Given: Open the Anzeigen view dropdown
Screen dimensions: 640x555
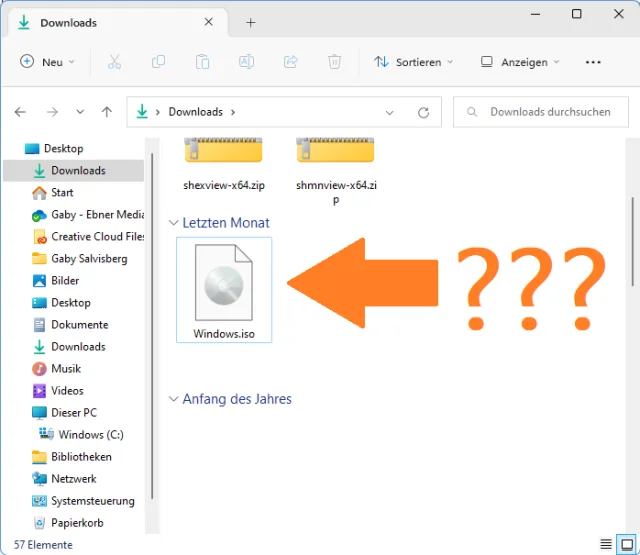Looking at the screenshot, I should tap(517, 62).
